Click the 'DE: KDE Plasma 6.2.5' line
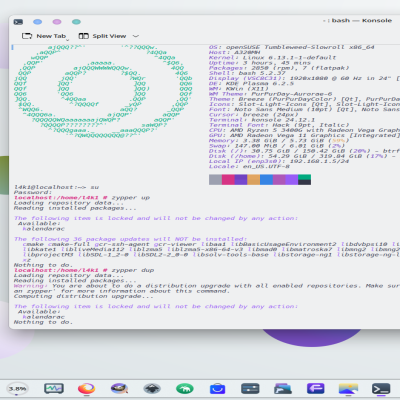The height and width of the screenshot is (400, 400). [251, 83]
